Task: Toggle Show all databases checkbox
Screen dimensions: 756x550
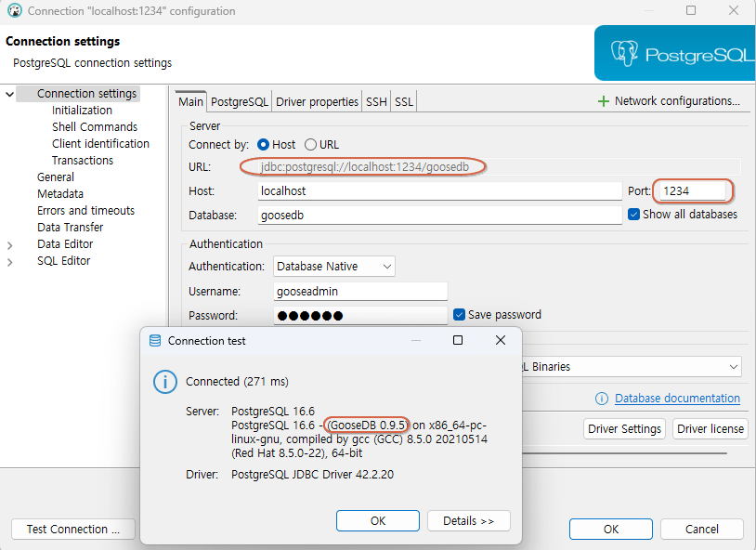Action: coord(634,215)
